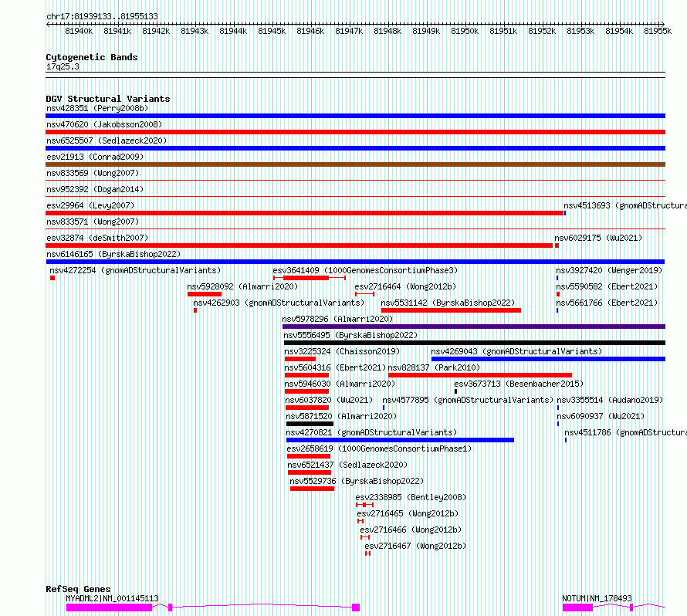The width and height of the screenshot is (687, 616).
Task: Open MYADML2|NM_001145113 gene label
Action: point(112,598)
